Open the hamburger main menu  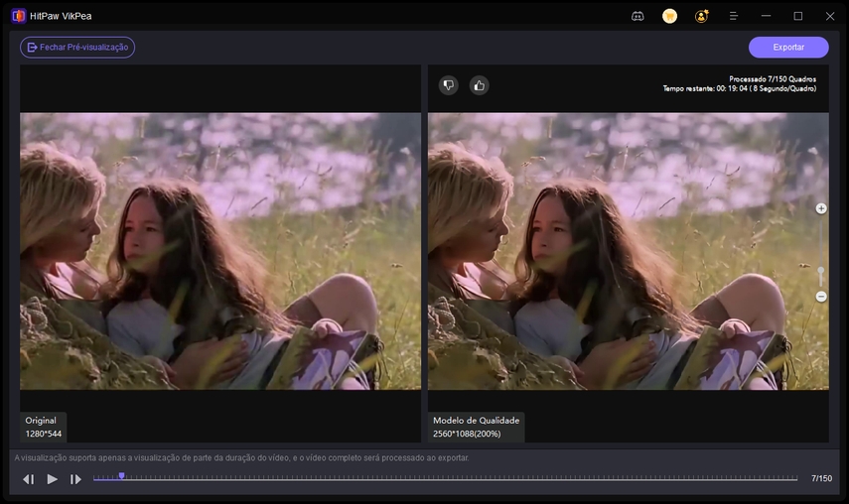pyautogui.click(x=734, y=16)
